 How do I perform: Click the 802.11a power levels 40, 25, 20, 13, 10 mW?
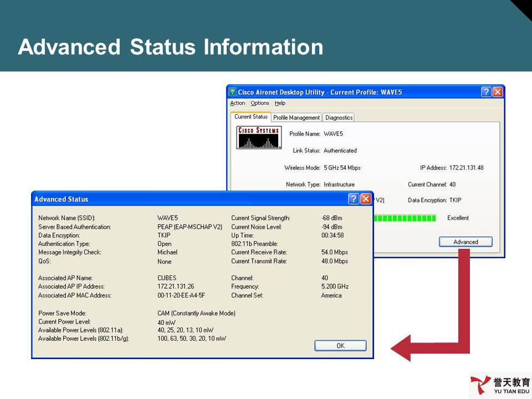click(186, 330)
